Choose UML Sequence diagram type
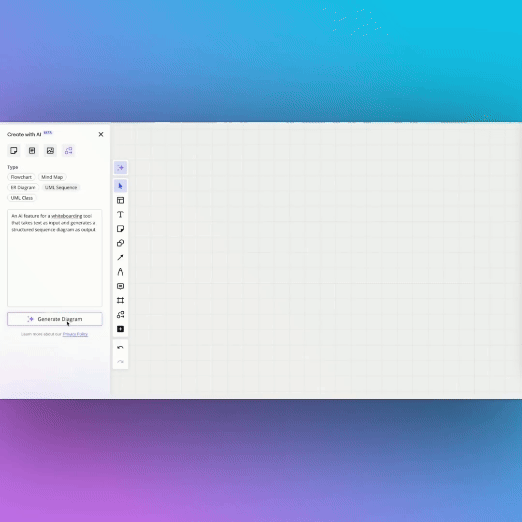Image resolution: width=522 pixels, height=522 pixels. [61, 187]
